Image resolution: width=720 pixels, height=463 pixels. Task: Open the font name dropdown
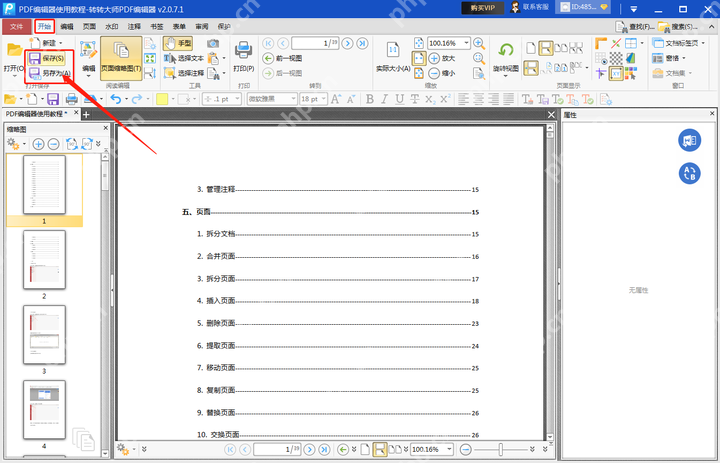[x=293, y=99]
